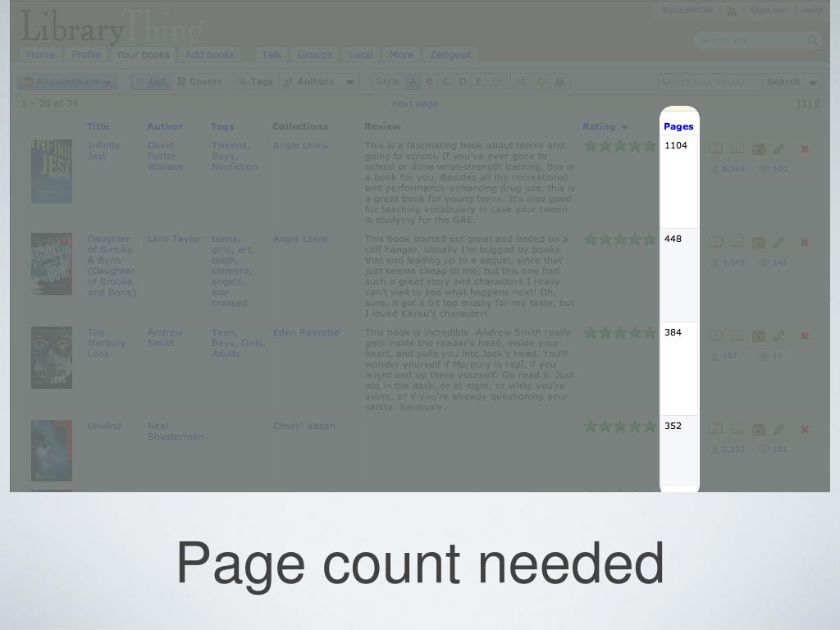Image resolution: width=840 pixels, height=630 pixels.
Task: Select display style D
Action: (463, 82)
